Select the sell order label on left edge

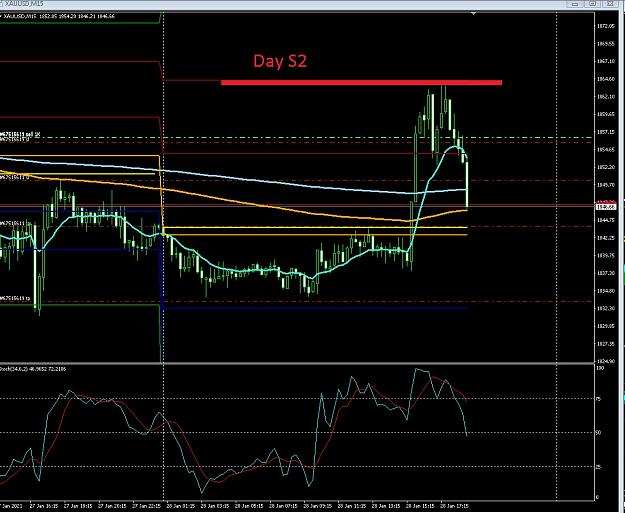point(20,134)
